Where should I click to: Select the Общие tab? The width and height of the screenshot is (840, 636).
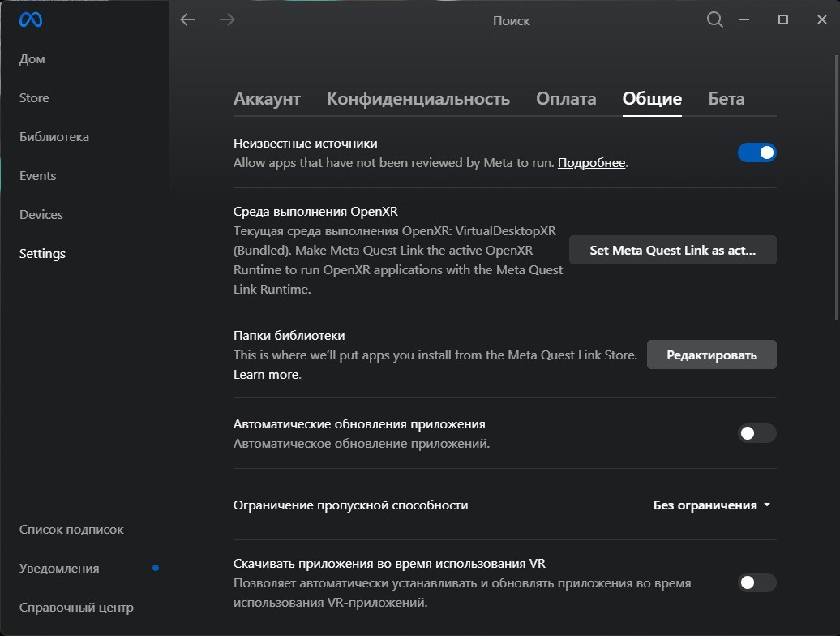[652, 99]
